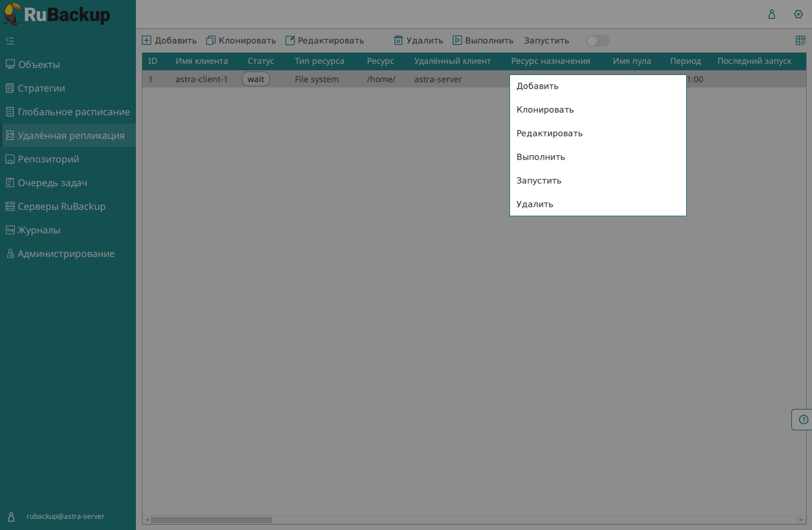
Task: Open Серверы RuBackup page
Action: (61, 206)
